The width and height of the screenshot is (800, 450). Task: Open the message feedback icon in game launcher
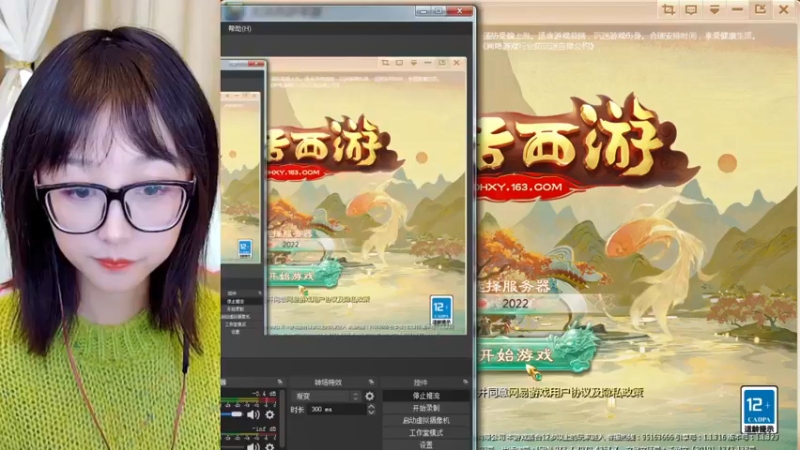pyautogui.click(x=691, y=10)
